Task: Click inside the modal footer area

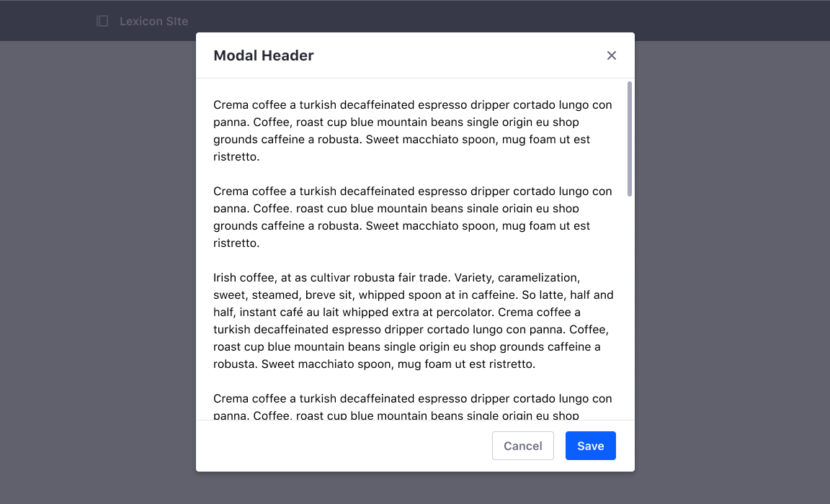Action: [324, 446]
